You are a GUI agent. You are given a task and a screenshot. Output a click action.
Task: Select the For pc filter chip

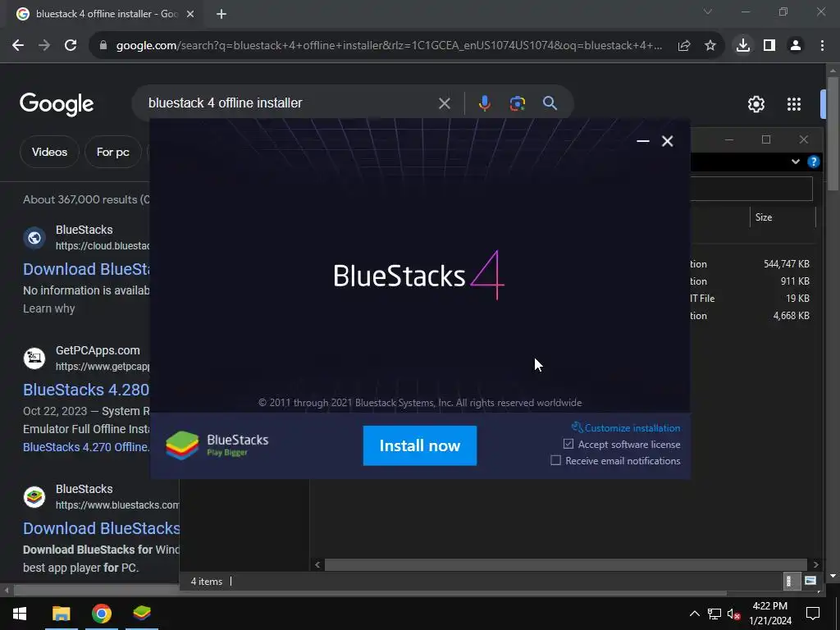(112, 152)
